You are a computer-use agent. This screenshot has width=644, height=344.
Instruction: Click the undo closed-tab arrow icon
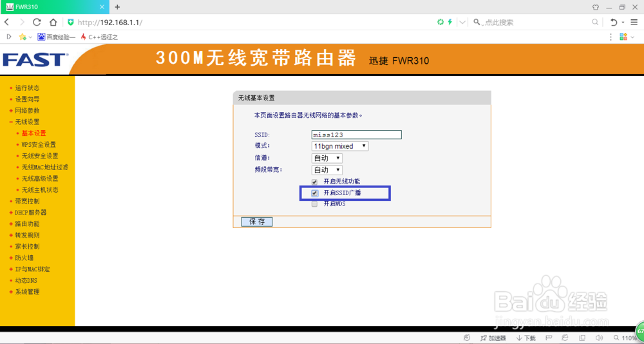pos(614,22)
